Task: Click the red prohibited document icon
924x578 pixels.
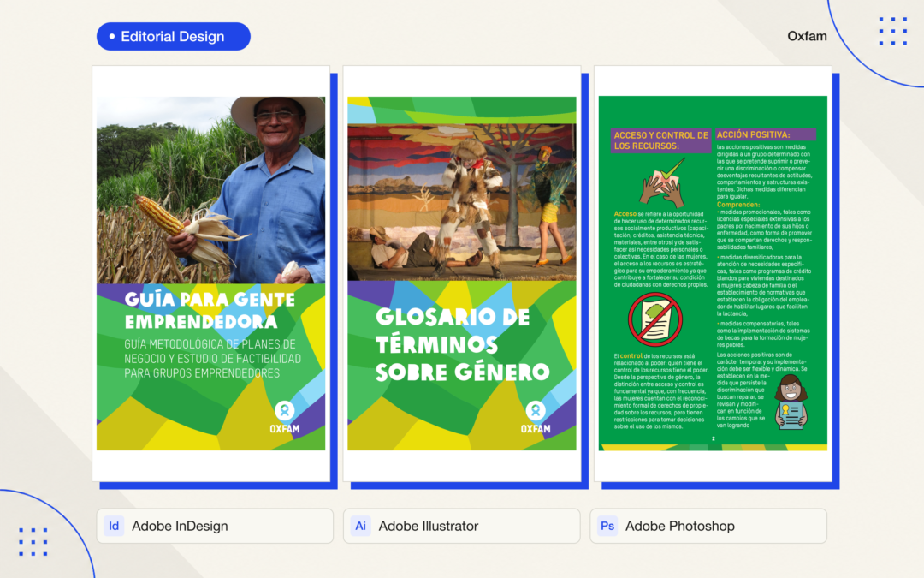Action: pyautogui.click(x=654, y=319)
